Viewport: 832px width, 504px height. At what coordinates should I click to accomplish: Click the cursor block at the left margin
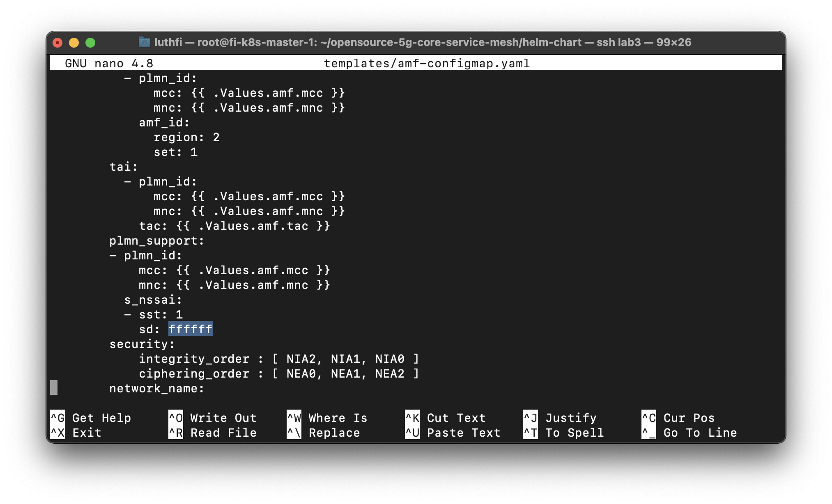54,387
